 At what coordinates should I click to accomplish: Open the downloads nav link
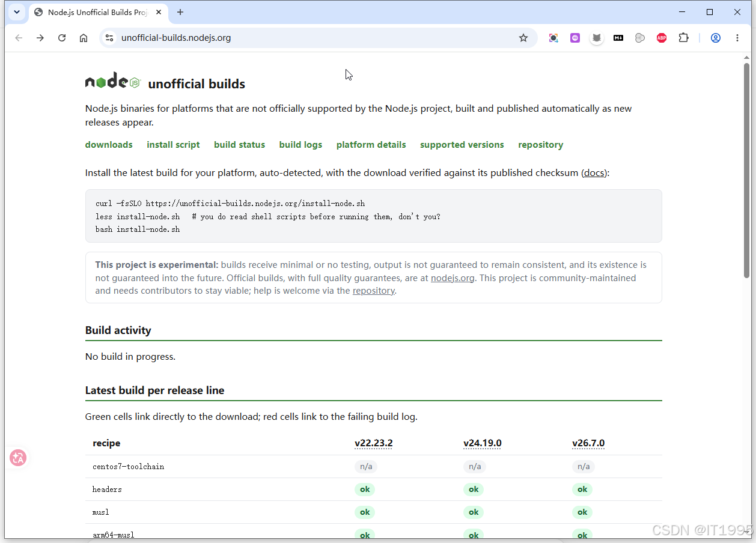[x=109, y=145]
